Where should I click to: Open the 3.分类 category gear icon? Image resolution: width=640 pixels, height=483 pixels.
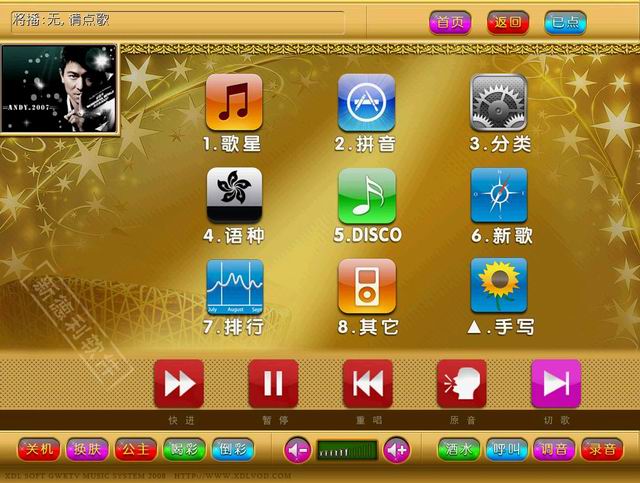click(x=499, y=102)
